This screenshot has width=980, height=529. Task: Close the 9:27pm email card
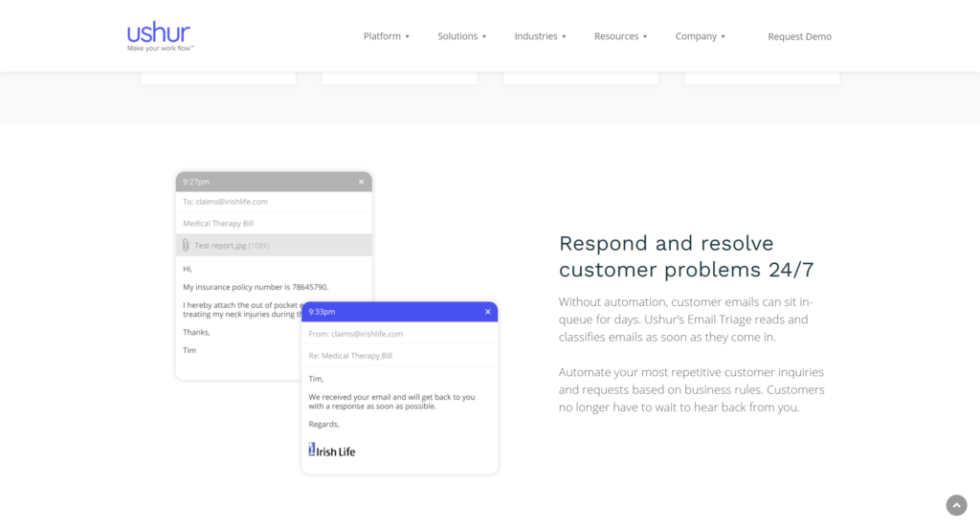361,182
